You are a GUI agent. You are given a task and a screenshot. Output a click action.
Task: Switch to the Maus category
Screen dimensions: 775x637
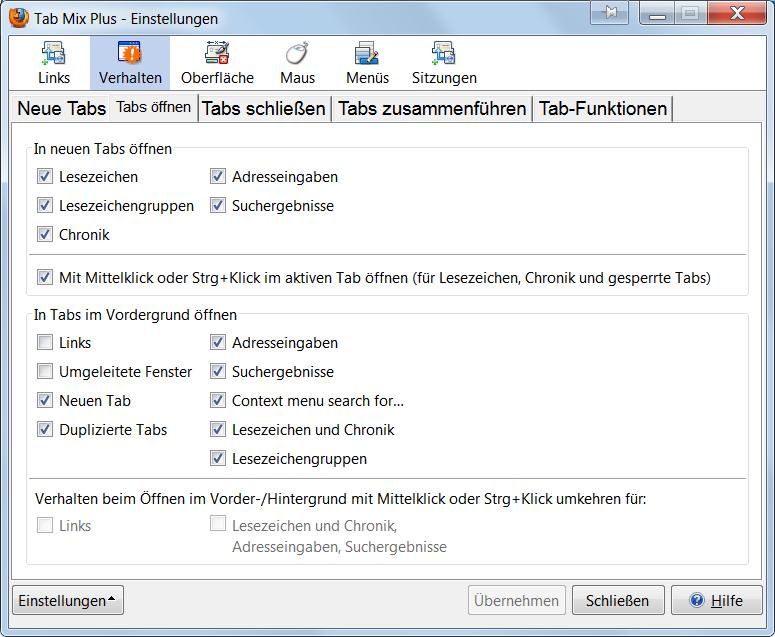coord(297,63)
